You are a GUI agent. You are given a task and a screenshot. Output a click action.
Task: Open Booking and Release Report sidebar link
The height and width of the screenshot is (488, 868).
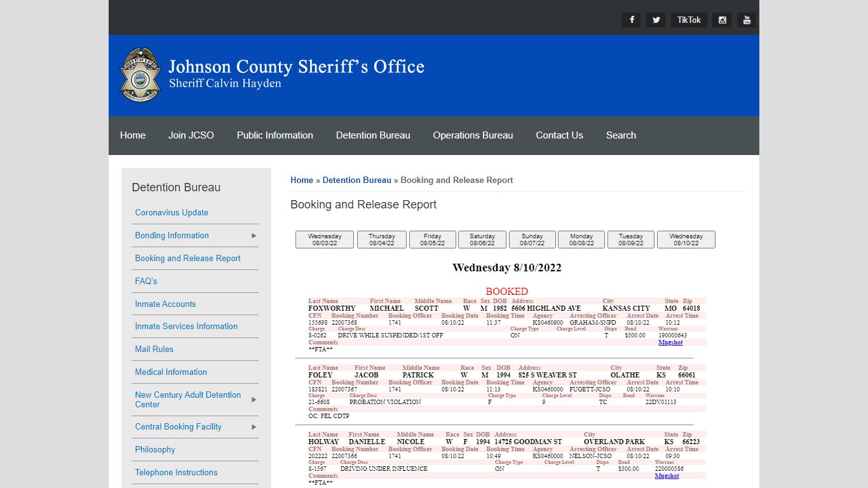pos(187,259)
